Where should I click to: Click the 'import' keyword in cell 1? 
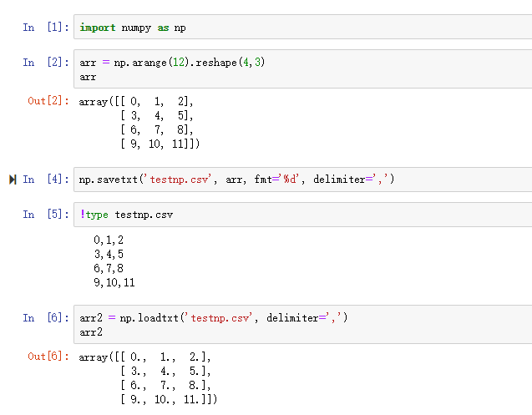[x=98, y=28]
